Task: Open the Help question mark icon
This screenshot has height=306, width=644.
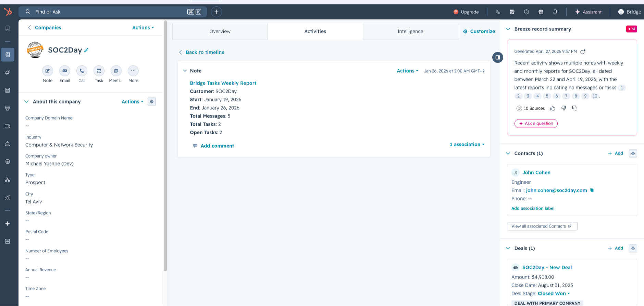Action: point(527,12)
